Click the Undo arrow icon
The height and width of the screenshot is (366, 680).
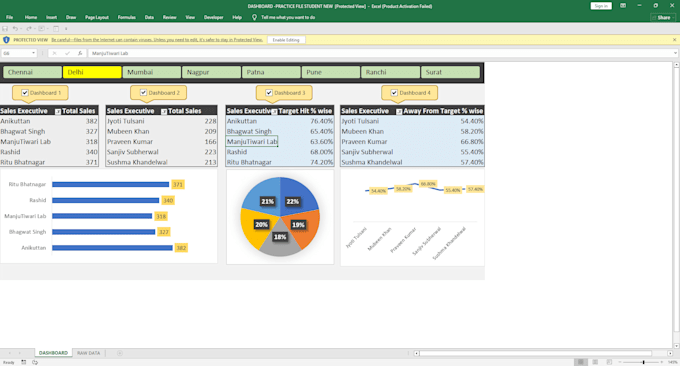pos(15,29)
